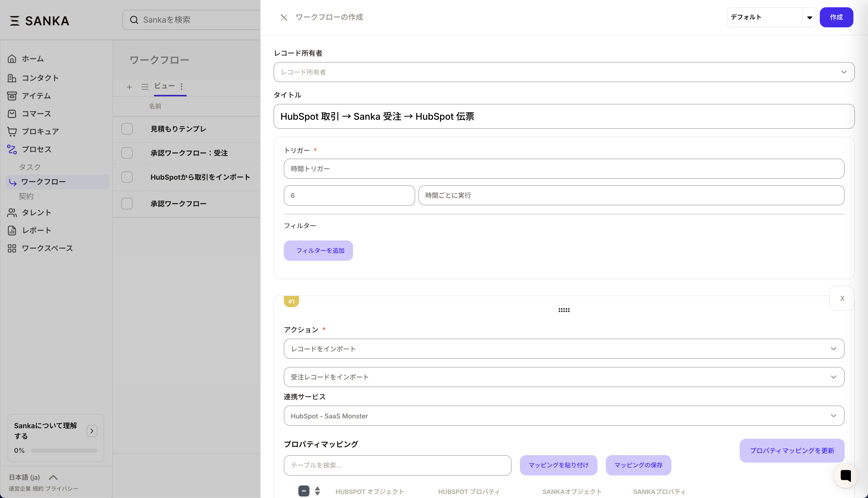Viewport: 868px width, 498px height.
Task: Check the 見積もりテンプレ workflow checkbox
Action: pos(127,129)
